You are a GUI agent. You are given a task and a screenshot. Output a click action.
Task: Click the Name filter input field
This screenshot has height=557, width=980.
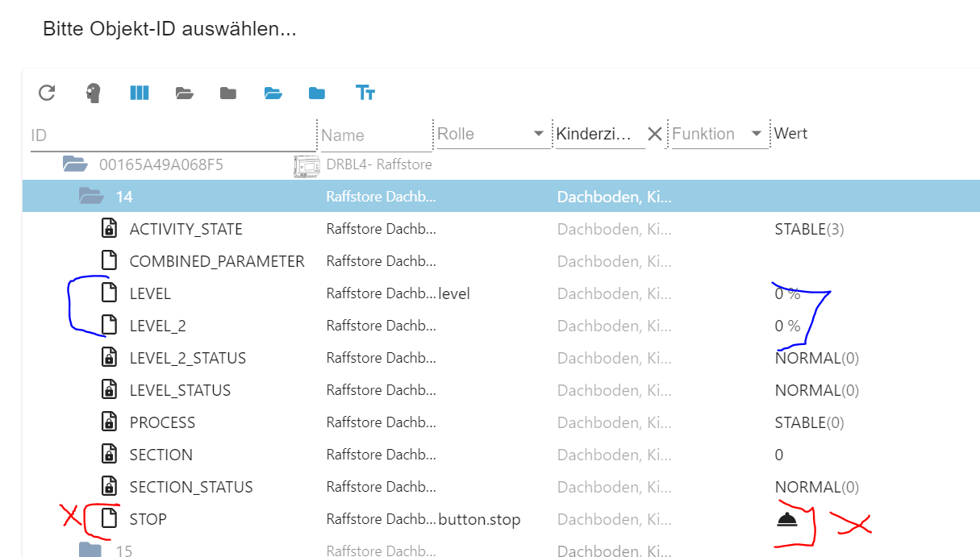point(375,135)
